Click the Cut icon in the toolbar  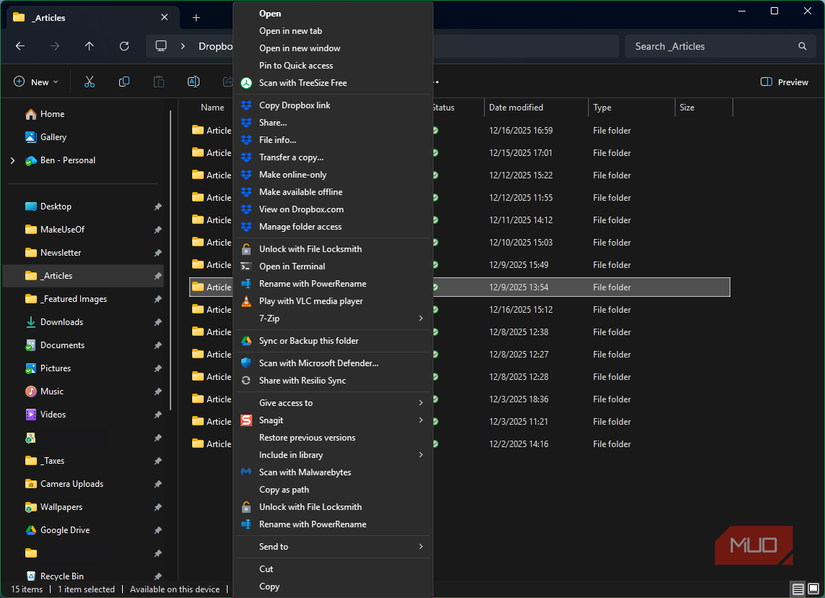pos(89,82)
